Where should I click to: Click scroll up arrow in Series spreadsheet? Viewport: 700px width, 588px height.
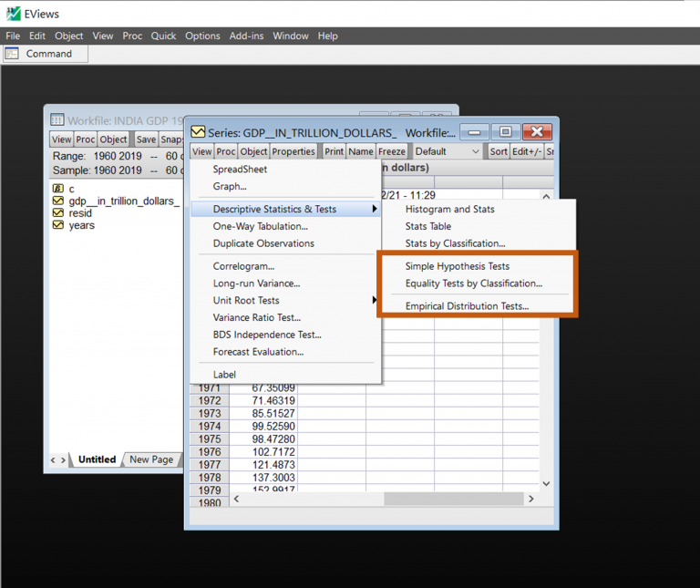546,196
